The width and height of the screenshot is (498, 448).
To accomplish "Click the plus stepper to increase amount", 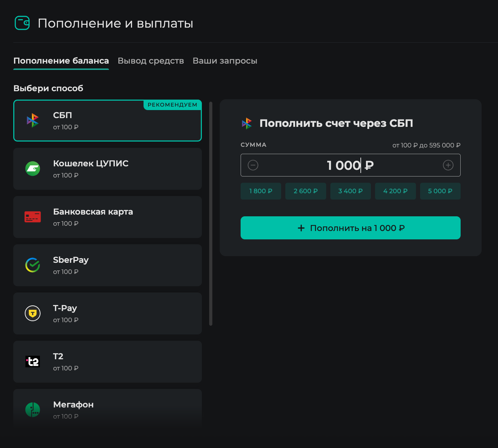I will pos(448,165).
